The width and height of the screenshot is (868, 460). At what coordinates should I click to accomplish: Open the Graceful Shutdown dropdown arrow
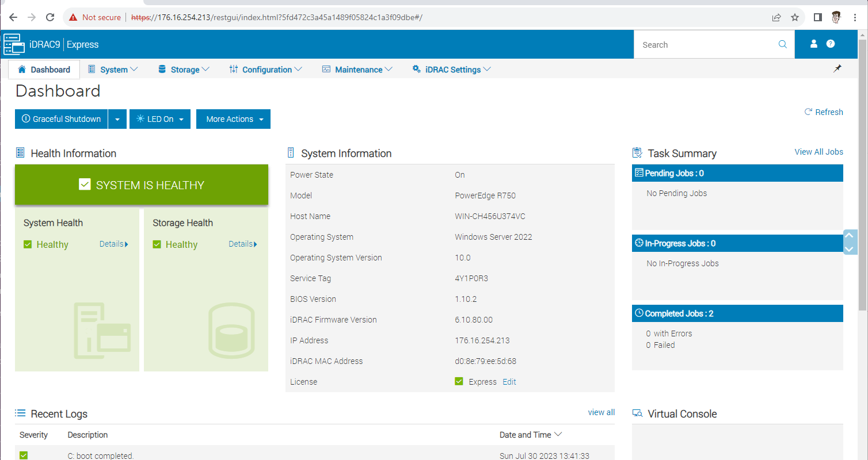click(x=117, y=119)
